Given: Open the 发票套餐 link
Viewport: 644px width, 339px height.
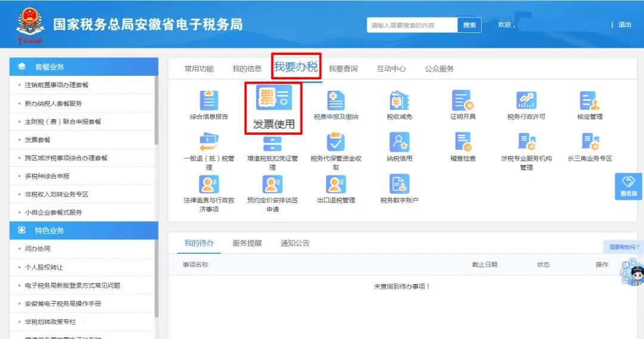Looking at the screenshot, I should coord(38,140).
